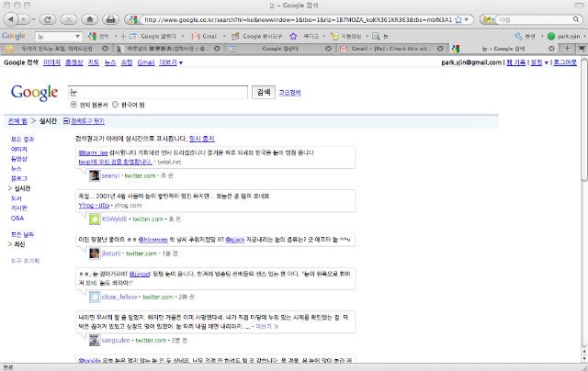588x371 pixels.
Task: Bookmark this page with the star icon
Action: pos(458,20)
